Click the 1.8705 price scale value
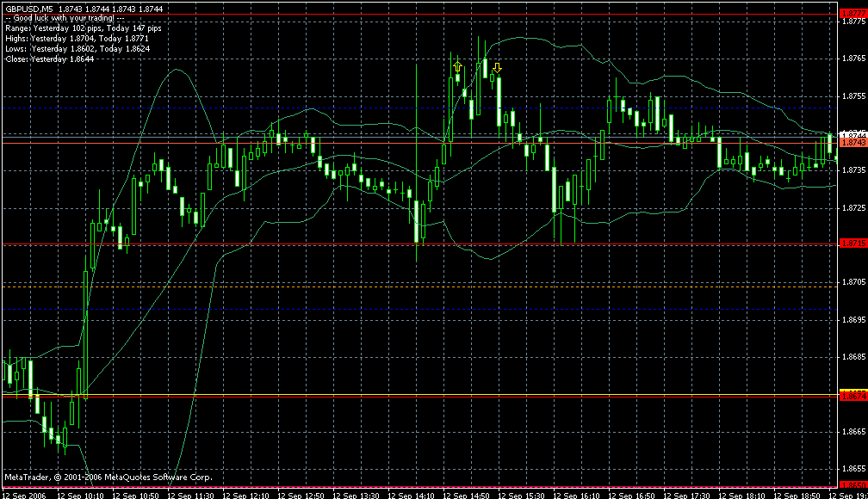 pos(853,283)
